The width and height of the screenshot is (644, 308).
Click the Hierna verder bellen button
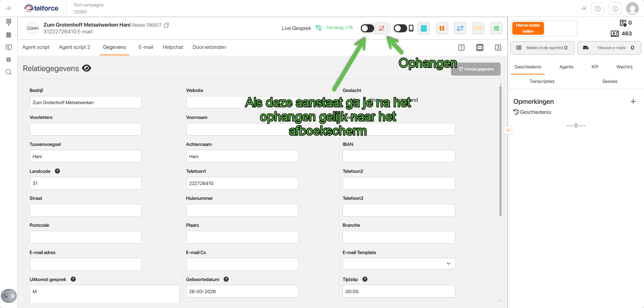pos(527,28)
